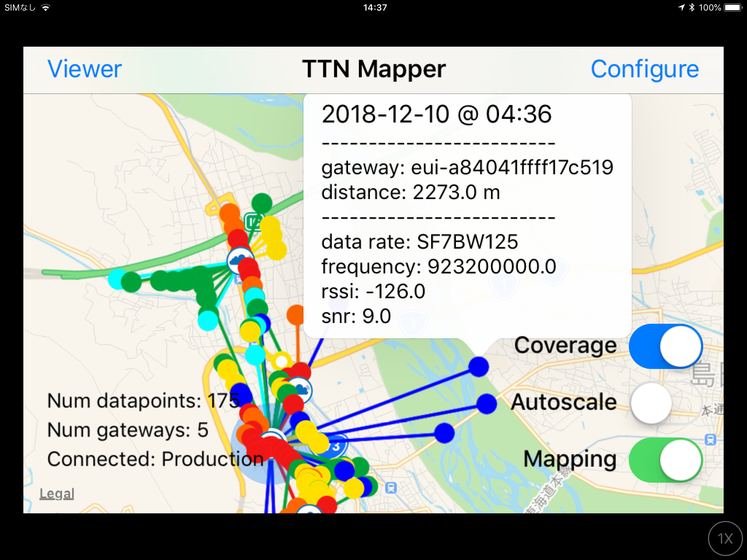Tap the 'rssi: -126.0' line
747x560 pixels.
pos(373,291)
